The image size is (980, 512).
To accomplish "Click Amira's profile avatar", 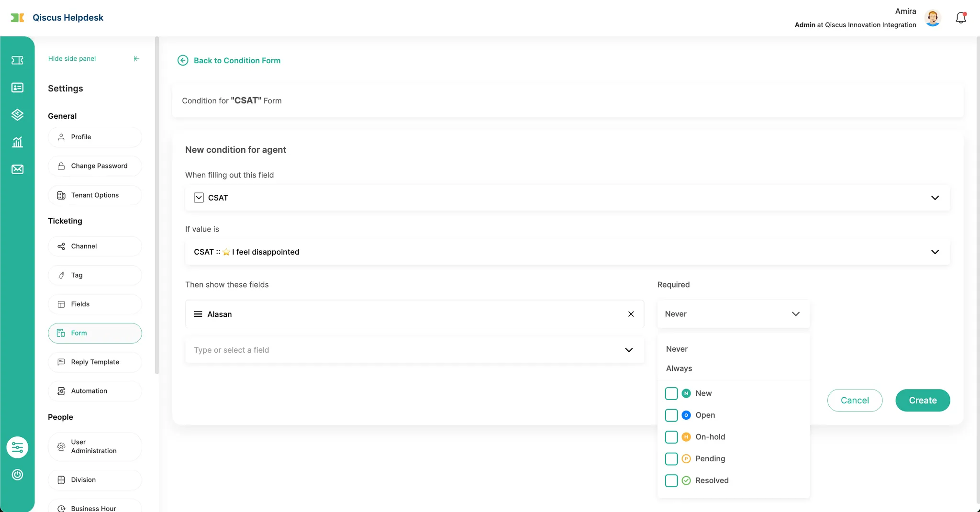I will coord(932,18).
